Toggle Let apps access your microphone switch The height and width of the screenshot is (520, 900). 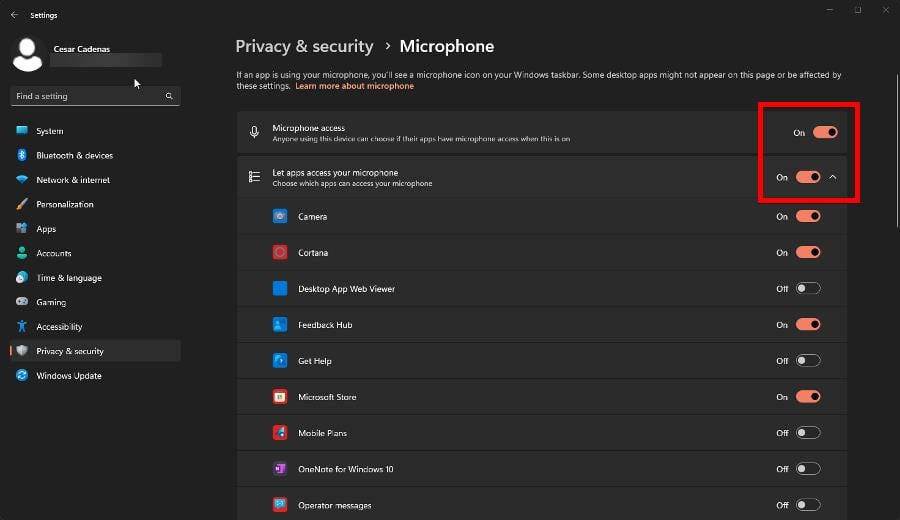(808, 177)
